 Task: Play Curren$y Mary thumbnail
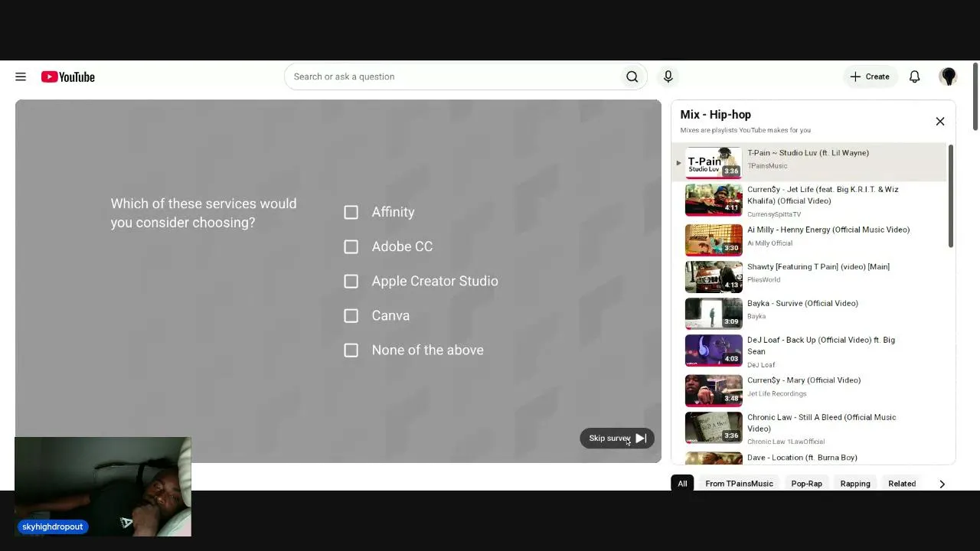point(714,390)
